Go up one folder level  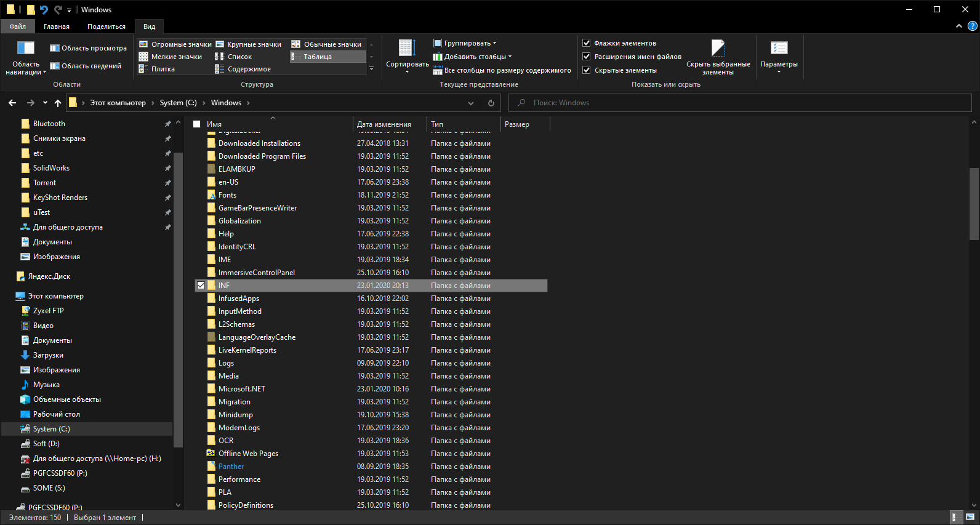[58, 103]
